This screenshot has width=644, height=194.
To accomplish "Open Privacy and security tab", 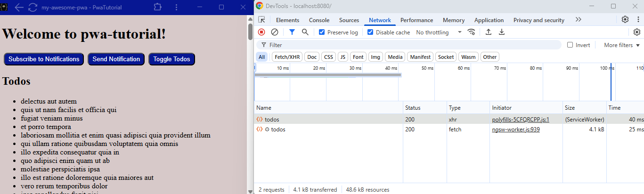I will coord(538,20).
